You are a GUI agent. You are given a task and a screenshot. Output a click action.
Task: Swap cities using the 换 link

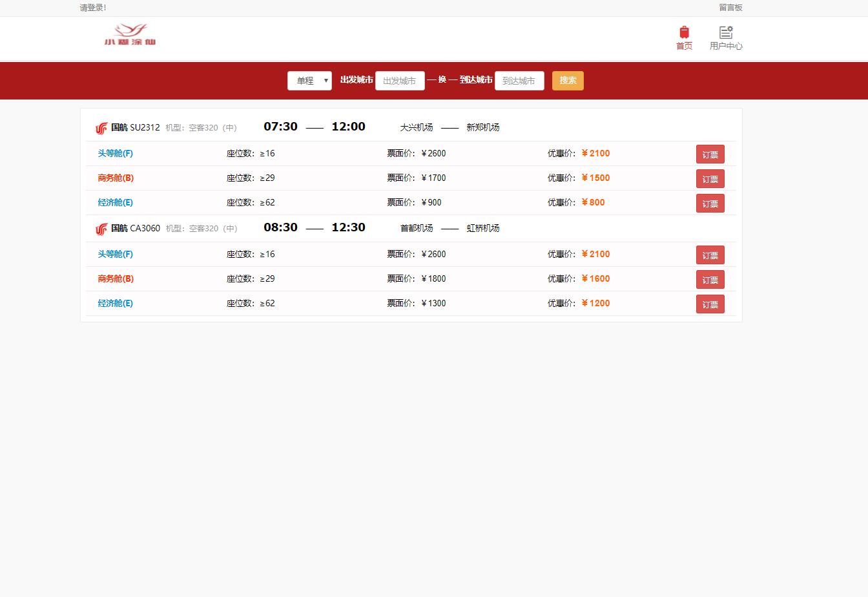point(442,79)
